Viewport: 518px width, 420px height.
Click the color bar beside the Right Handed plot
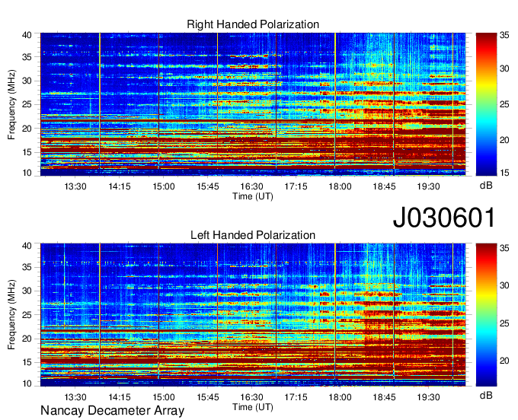[486, 104]
